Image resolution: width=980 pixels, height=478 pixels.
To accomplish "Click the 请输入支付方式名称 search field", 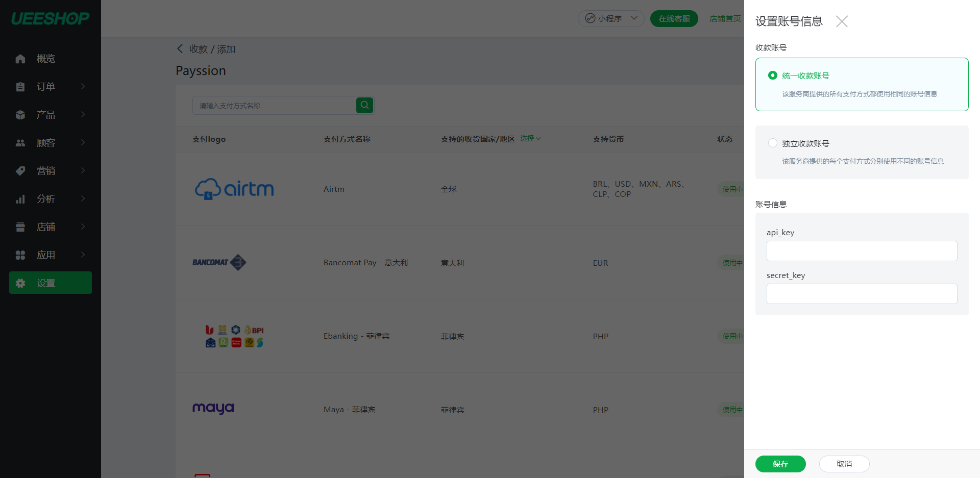I will [275, 106].
